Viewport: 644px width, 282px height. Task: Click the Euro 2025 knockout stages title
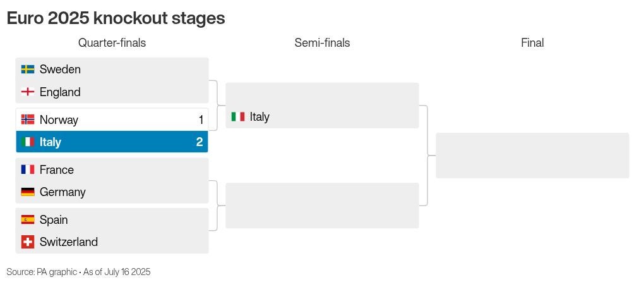coord(116,18)
